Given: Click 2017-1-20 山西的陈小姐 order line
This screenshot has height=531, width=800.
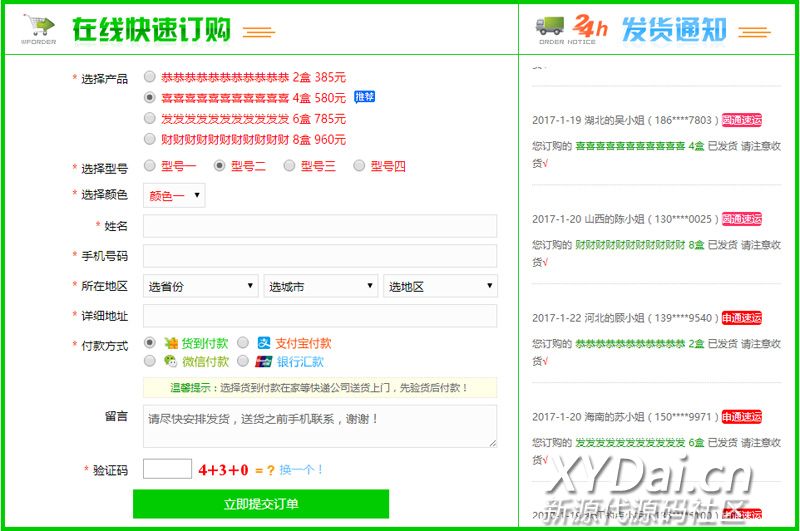Looking at the screenshot, I should [625, 219].
